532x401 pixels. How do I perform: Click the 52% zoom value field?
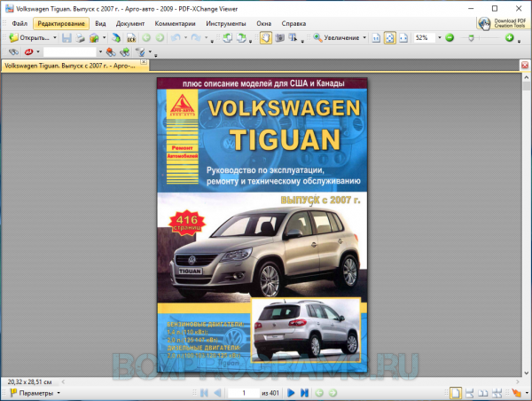coord(424,37)
